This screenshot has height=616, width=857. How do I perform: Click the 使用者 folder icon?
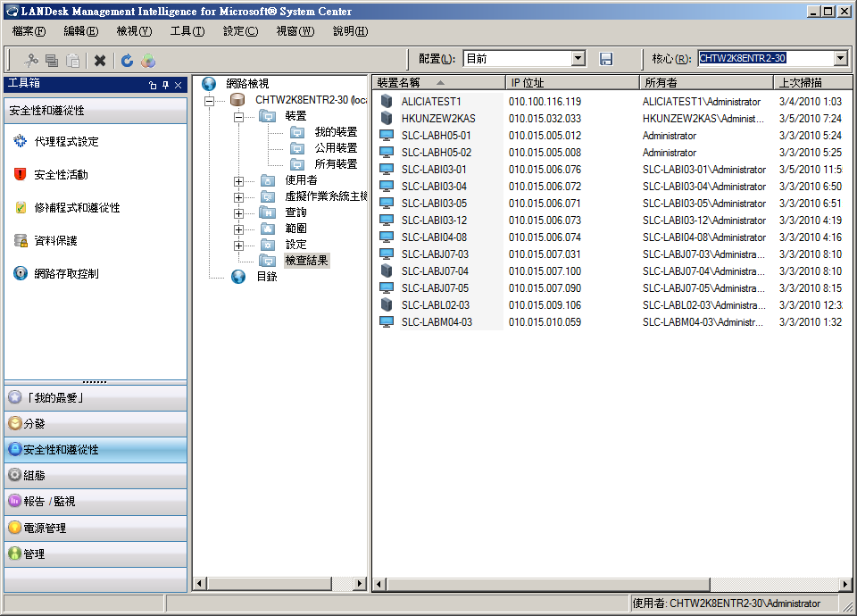[x=267, y=179]
